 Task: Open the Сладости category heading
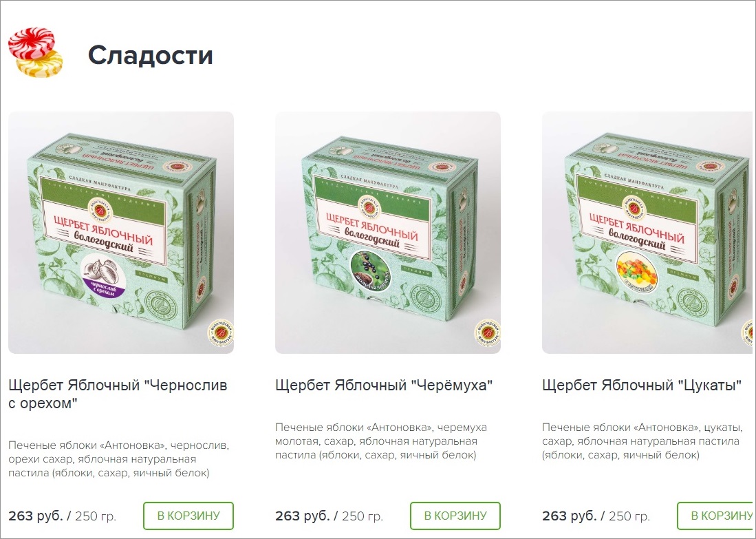[x=150, y=54]
